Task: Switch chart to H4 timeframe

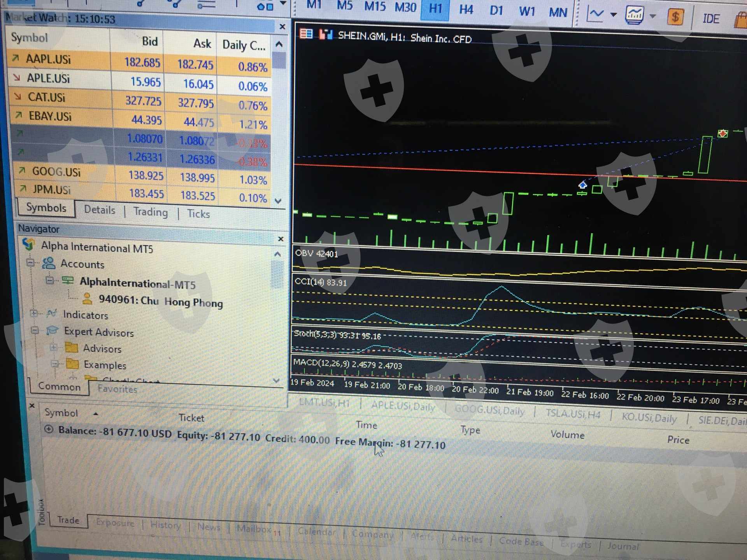Action: point(466,9)
